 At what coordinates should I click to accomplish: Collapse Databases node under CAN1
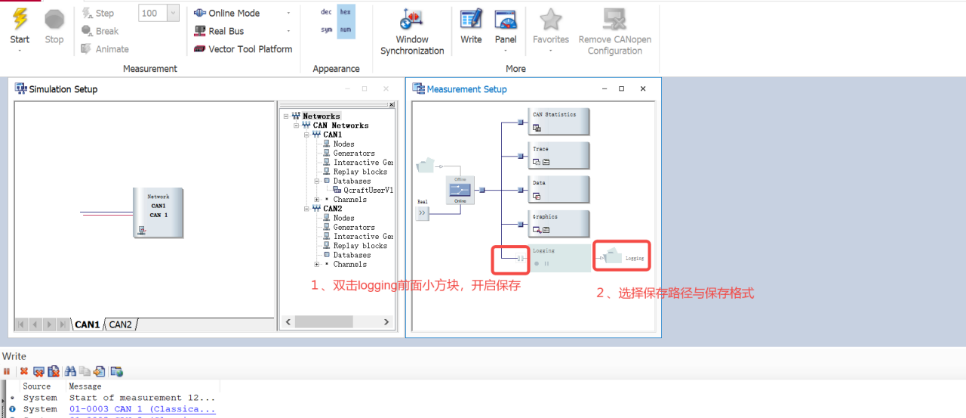click(x=317, y=181)
